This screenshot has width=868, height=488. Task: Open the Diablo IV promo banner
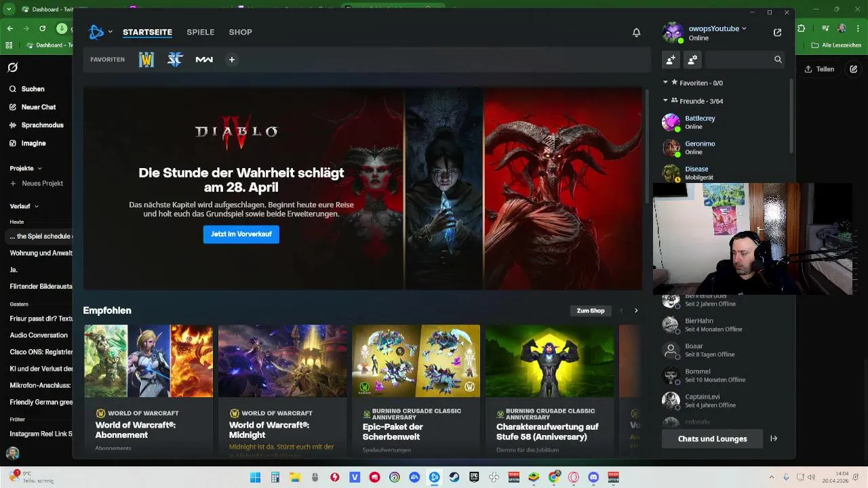coord(363,188)
